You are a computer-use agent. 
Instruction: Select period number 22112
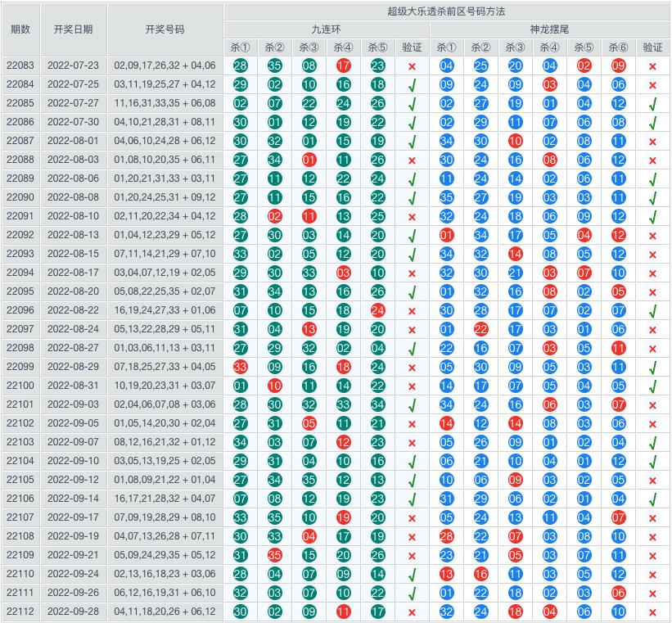[20, 612]
